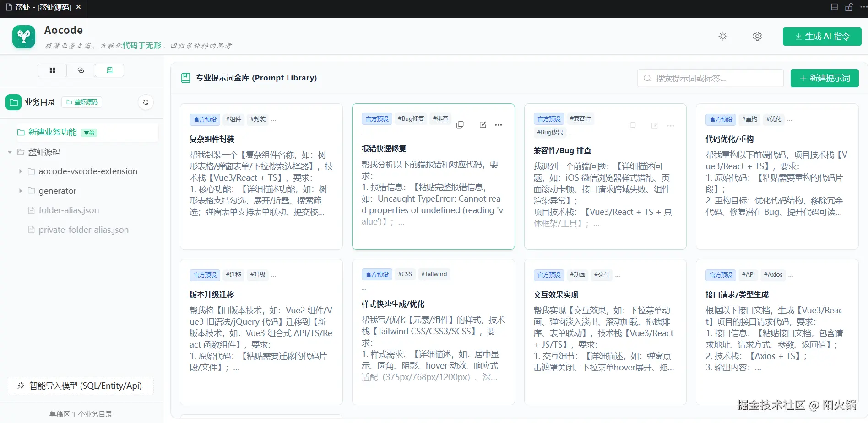Screen dimensions: 868x423
Task: Click the panel layout icon in title bar
Action: click(x=834, y=7)
